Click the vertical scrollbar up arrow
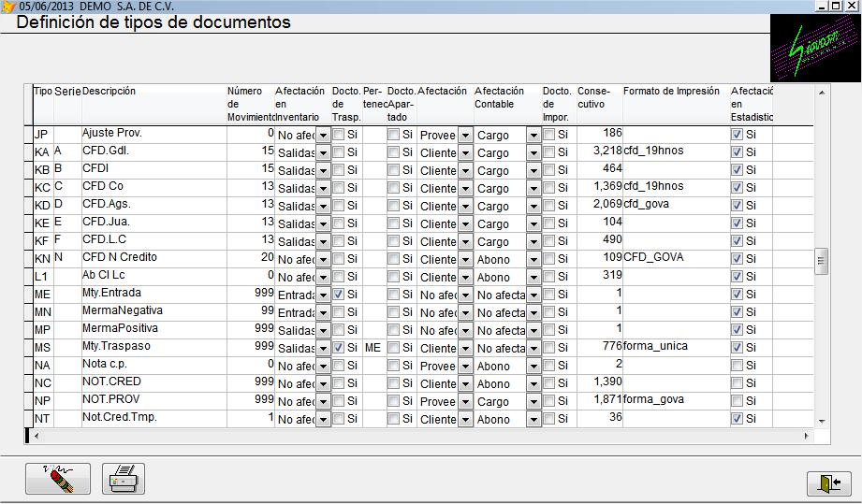The image size is (862, 504). (822, 93)
